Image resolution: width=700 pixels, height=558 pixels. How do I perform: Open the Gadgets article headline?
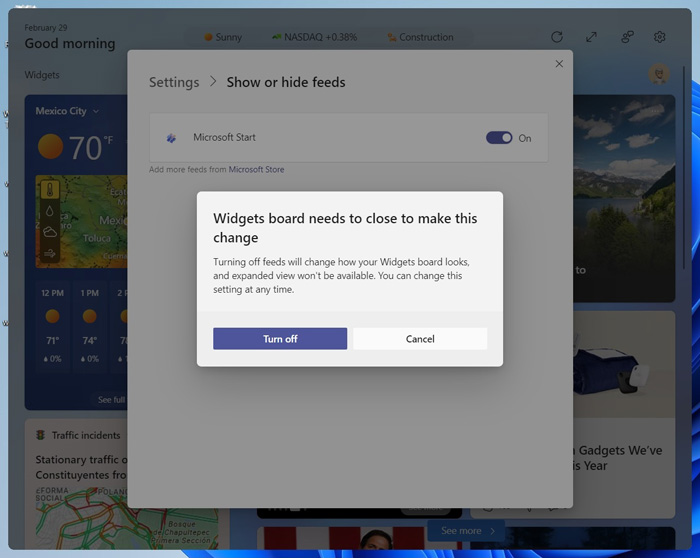(x=617, y=458)
